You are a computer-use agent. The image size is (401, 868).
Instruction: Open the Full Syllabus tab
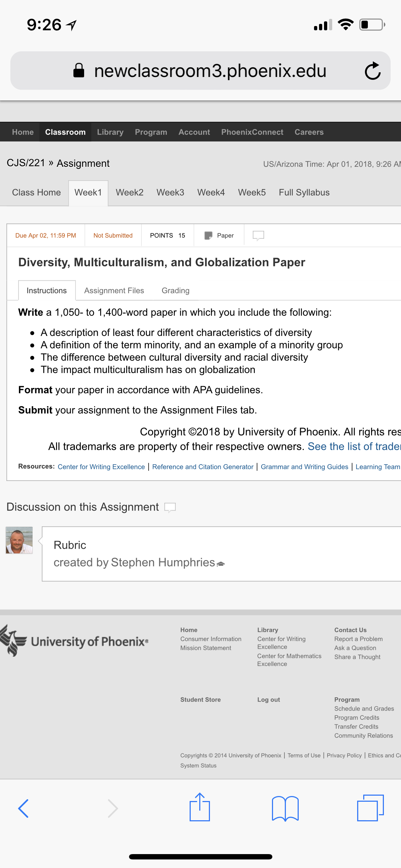click(x=304, y=192)
